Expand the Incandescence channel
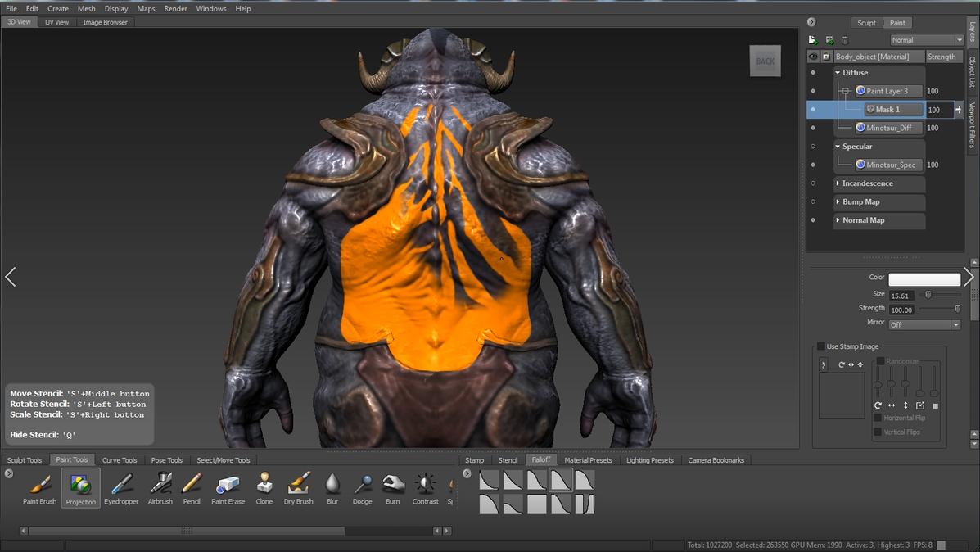Screen dimensions: 980x552 [838, 183]
